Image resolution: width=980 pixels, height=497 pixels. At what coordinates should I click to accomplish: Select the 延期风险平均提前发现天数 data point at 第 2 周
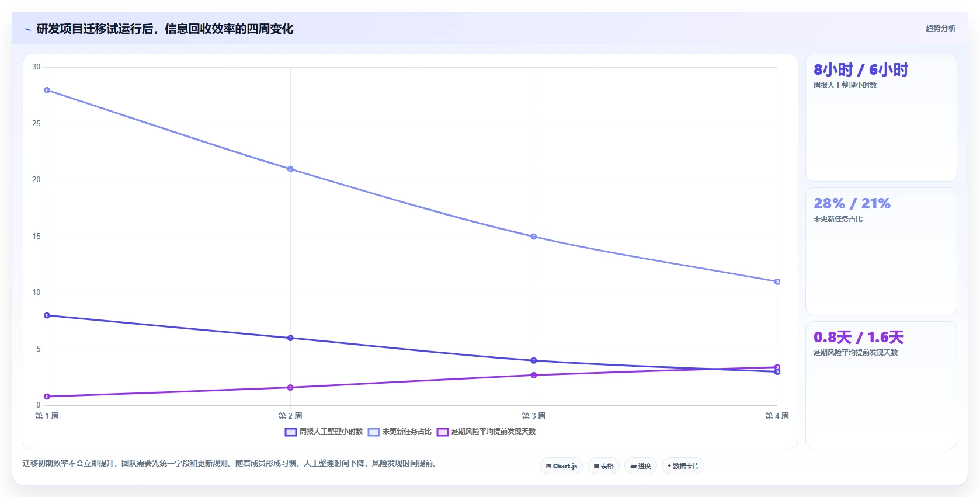pos(290,388)
